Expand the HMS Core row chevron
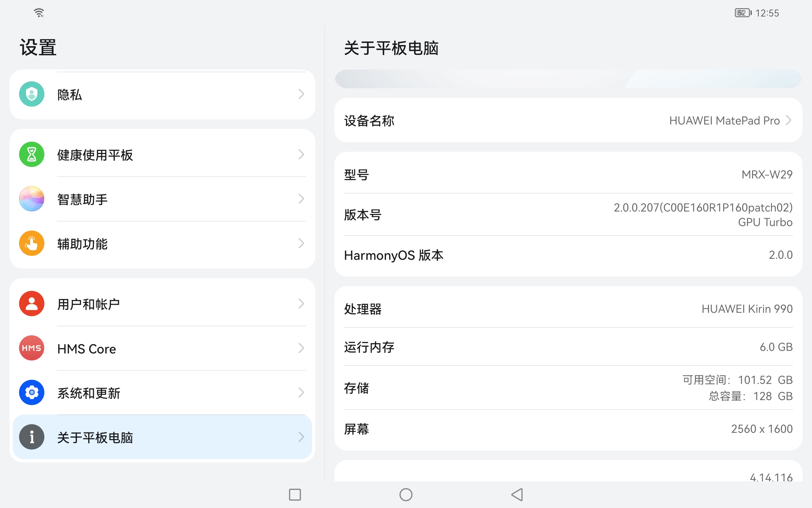Screen dimensions: 812x508 coord(301,348)
